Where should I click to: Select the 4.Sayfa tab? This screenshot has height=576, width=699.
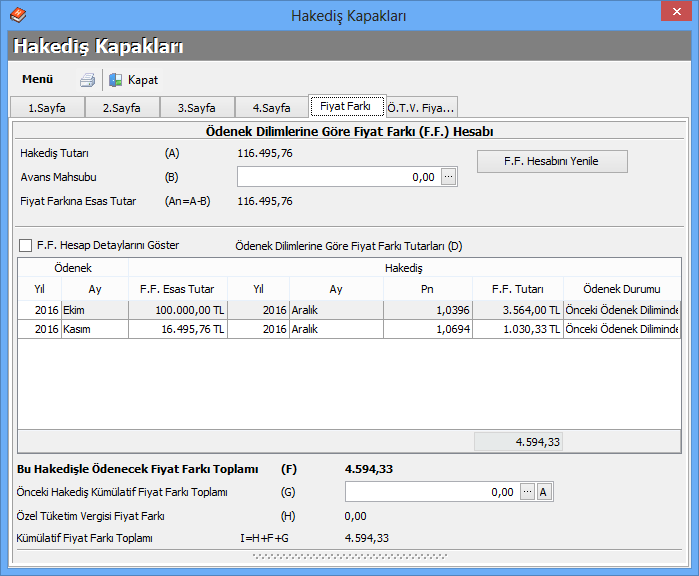pos(271,107)
